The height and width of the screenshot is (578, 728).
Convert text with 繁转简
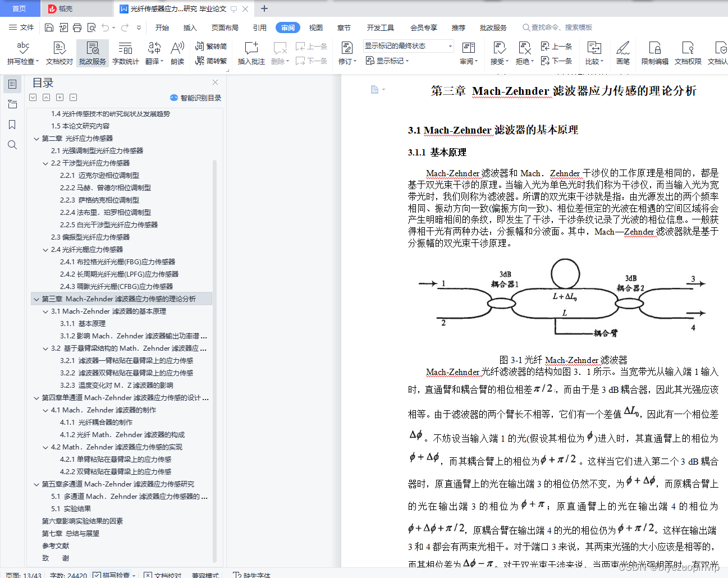(211, 47)
